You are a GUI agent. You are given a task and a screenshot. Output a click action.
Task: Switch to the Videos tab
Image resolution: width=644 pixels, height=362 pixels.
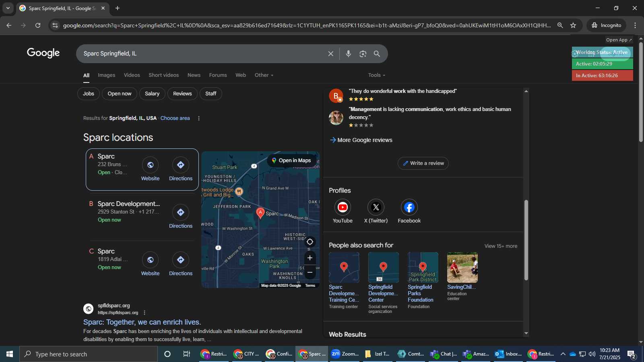[x=132, y=75]
